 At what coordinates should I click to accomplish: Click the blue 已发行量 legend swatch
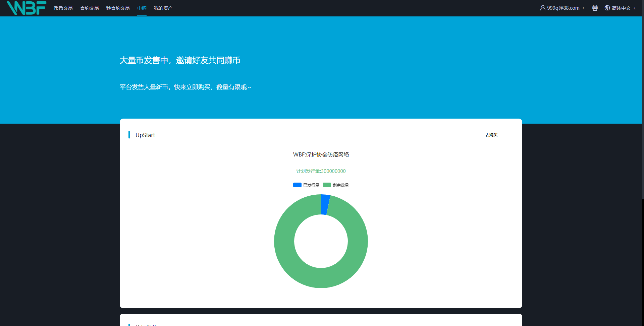[297, 185]
